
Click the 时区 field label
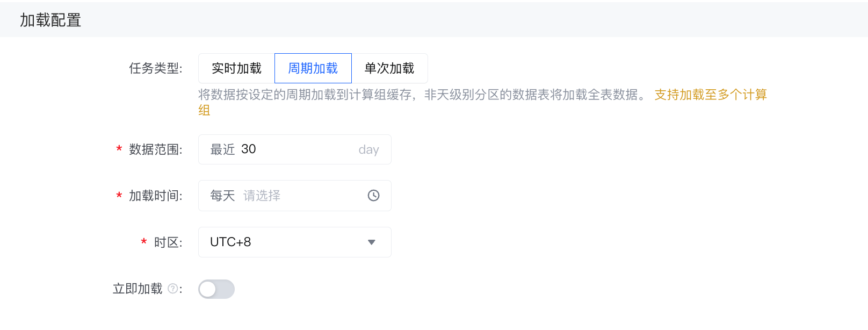[168, 242]
